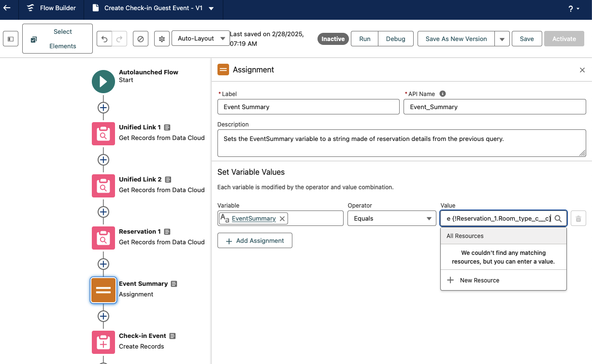Remove the EventSummary variable pill
592x364 pixels.
tap(283, 219)
